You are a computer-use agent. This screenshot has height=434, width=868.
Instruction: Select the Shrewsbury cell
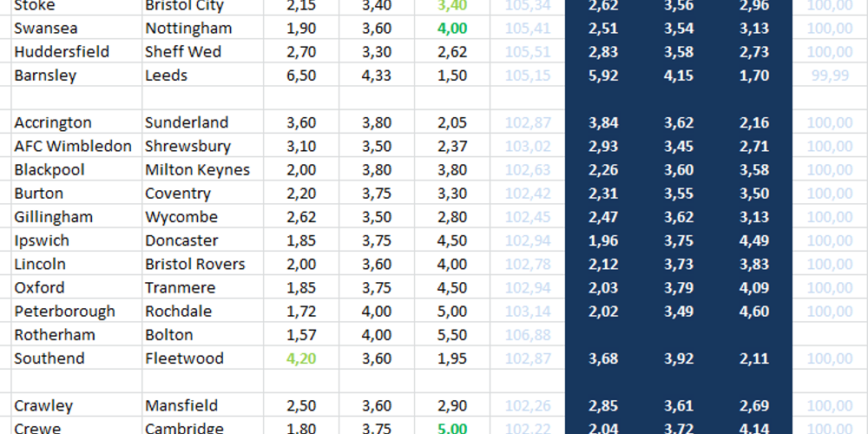click(202, 146)
